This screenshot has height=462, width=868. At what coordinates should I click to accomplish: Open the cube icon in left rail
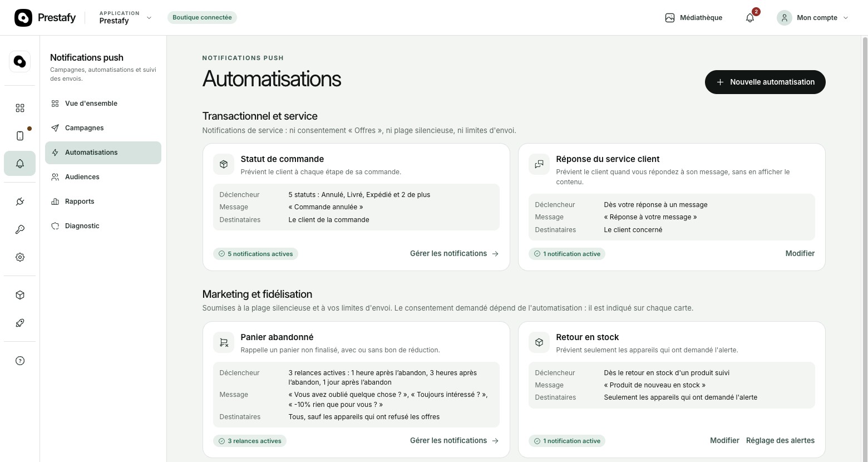click(20, 295)
